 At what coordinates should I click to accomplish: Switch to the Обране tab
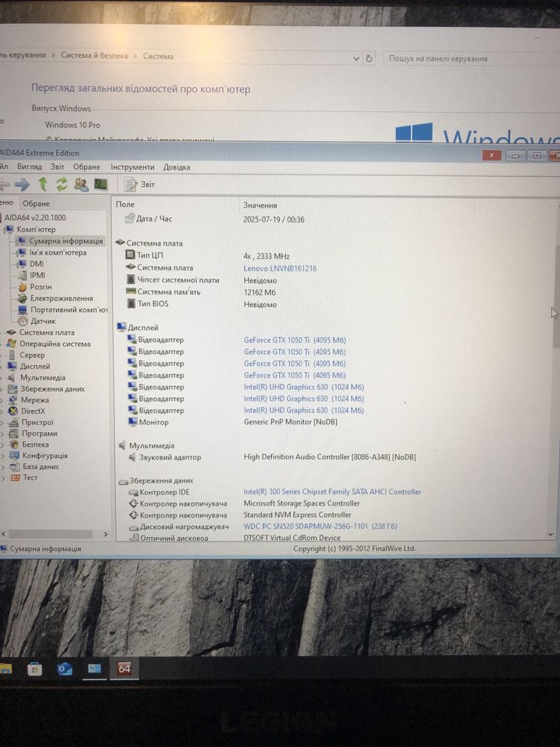click(36, 203)
